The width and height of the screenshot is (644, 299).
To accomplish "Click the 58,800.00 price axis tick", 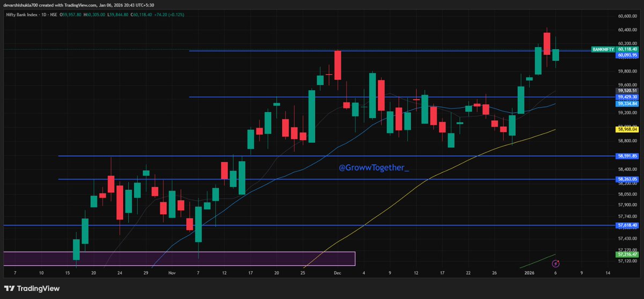I will [x=627, y=141].
